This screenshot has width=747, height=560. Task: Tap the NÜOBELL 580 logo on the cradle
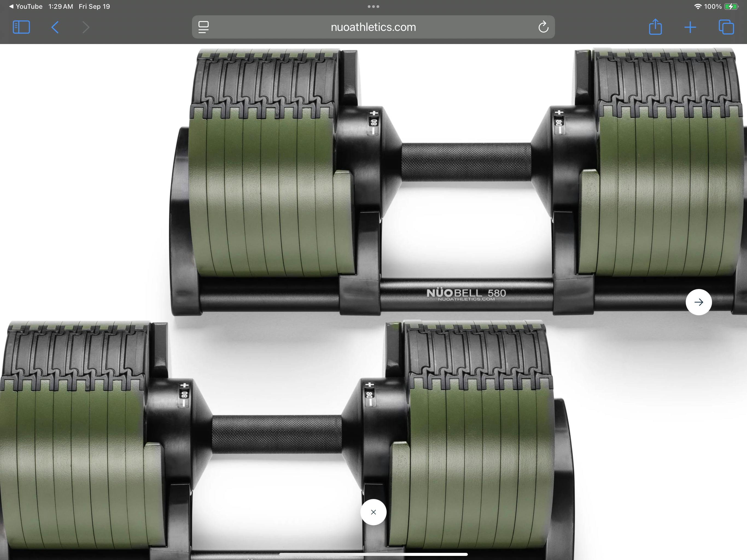[x=466, y=293]
